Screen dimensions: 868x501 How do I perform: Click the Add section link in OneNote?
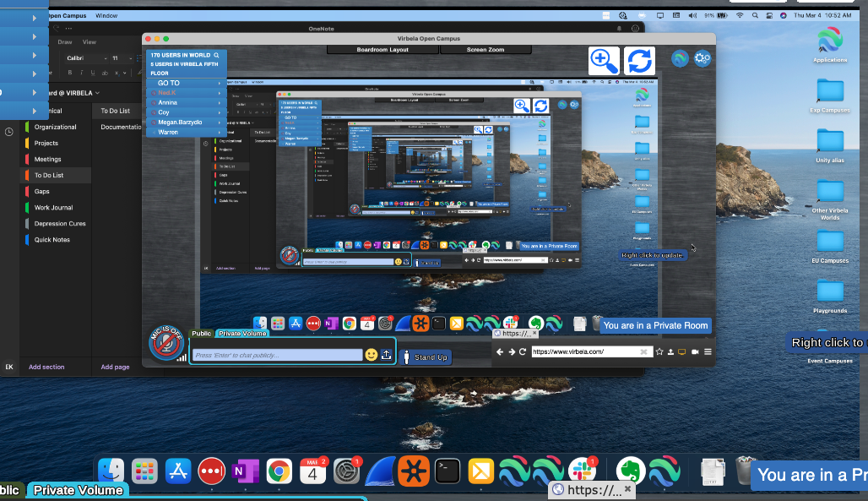[x=46, y=367]
